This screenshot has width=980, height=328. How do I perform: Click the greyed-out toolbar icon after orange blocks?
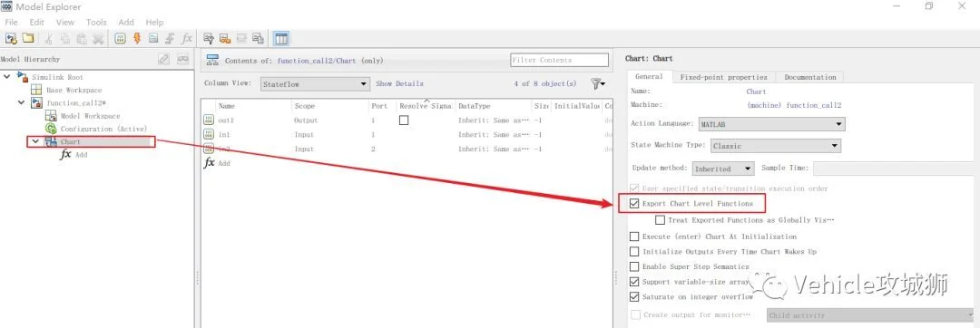pyautogui.click(x=242, y=39)
